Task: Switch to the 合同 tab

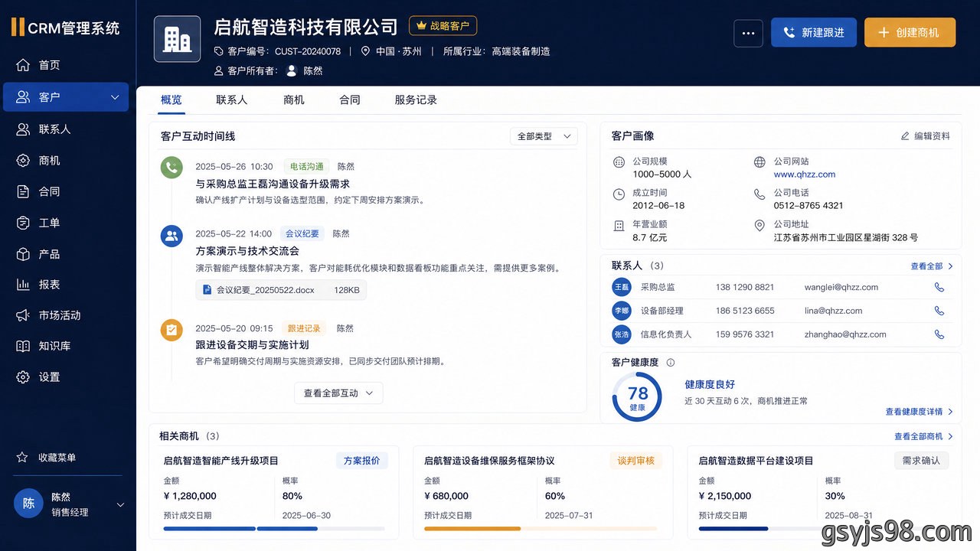Action: (350, 100)
